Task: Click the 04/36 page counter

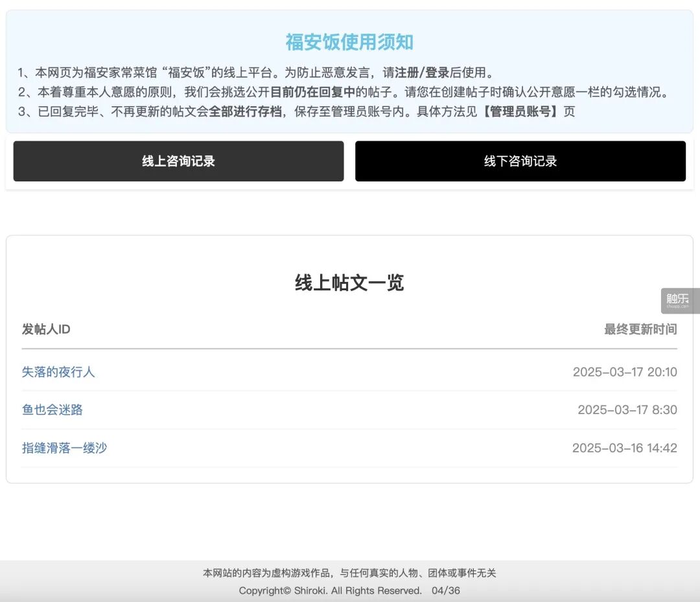Action: 445,590
